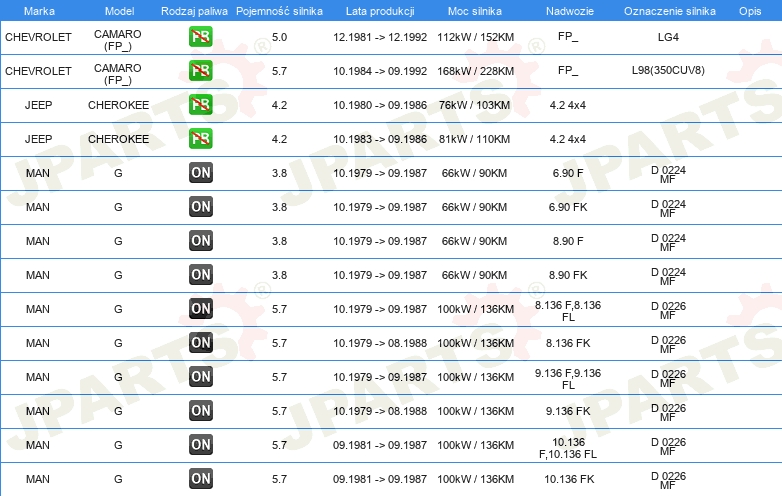782x496 pixels.
Task: Select the L98(350CUV8) engine code cell
Action: pos(668,70)
